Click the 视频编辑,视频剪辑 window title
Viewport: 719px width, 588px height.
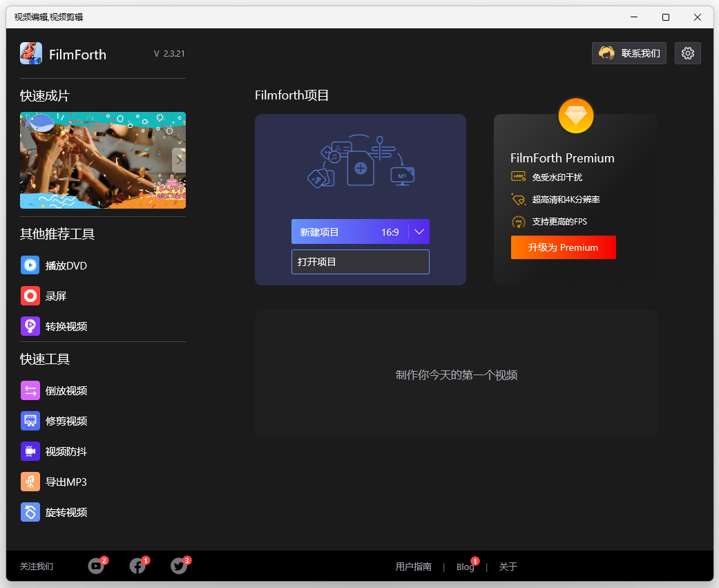(48, 17)
